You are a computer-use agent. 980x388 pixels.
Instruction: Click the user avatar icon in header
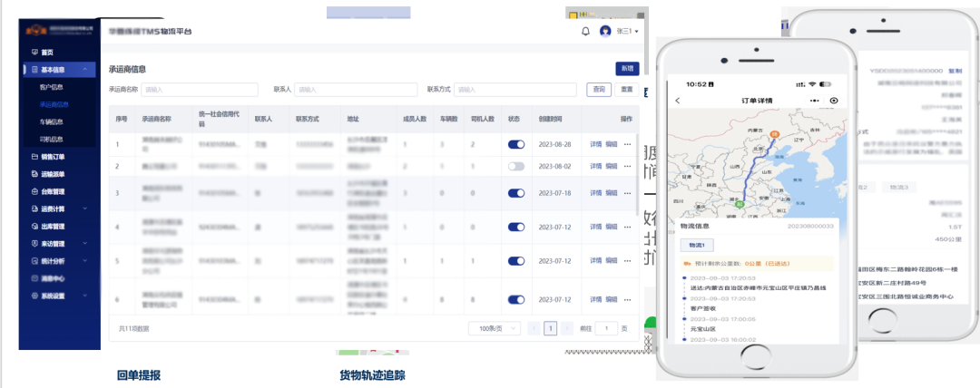pyautogui.click(x=605, y=31)
